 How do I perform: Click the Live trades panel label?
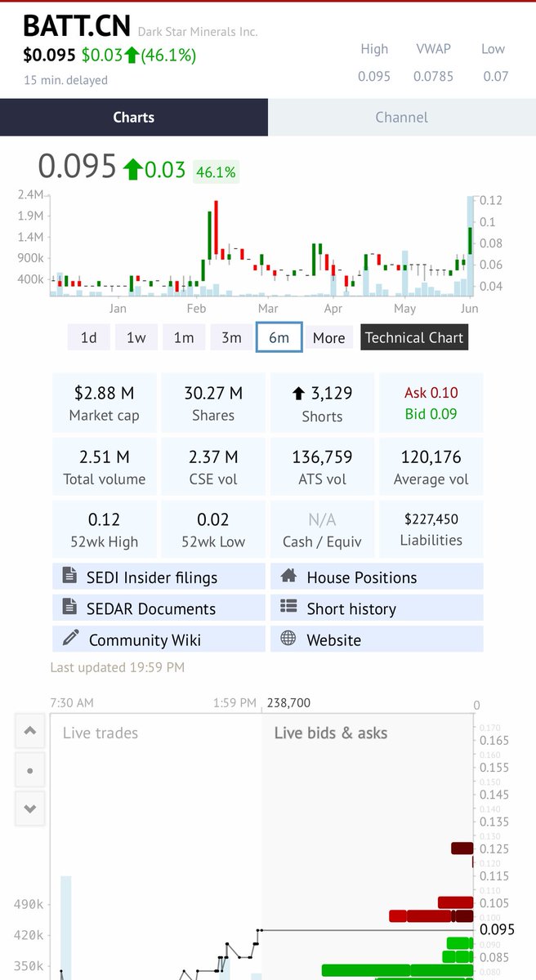(x=100, y=733)
